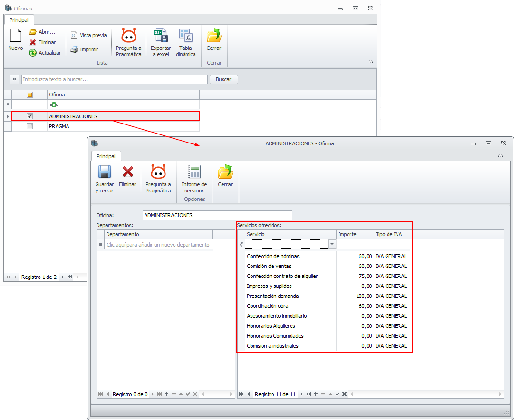Click Departamentos grid horizontal scrollbar
The height and width of the screenshot is (420, 514).
pos(217,394)
